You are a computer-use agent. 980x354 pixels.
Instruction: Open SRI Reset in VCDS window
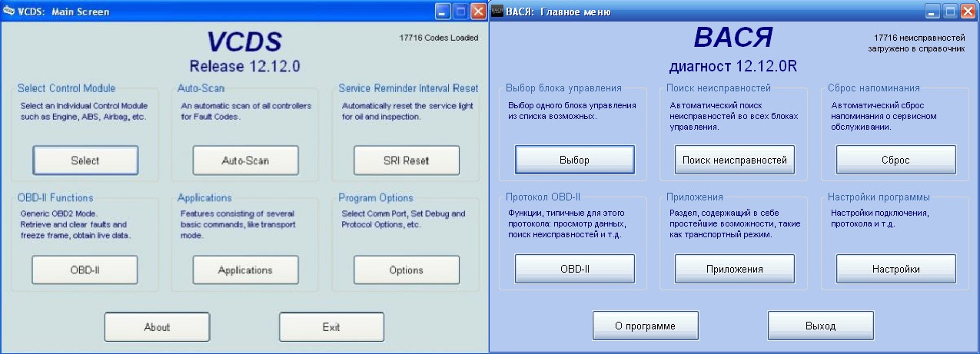click(x=406, y=160)
